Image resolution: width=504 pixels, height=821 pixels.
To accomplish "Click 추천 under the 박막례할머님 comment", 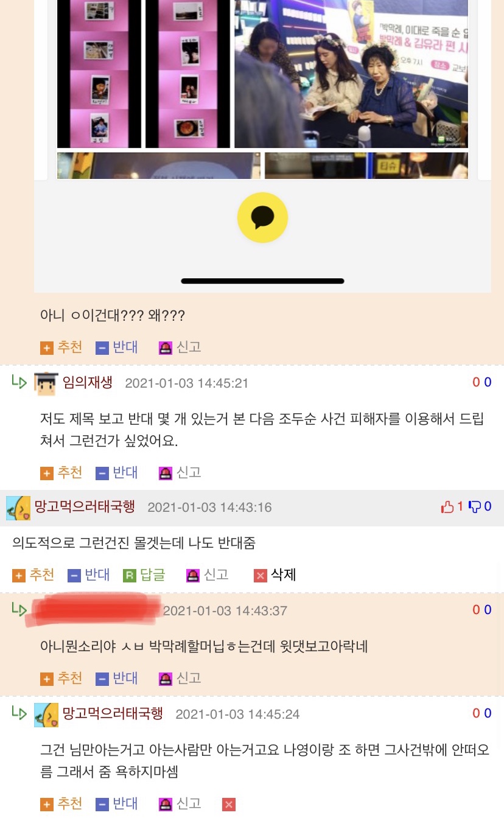I will coord(61,678).
